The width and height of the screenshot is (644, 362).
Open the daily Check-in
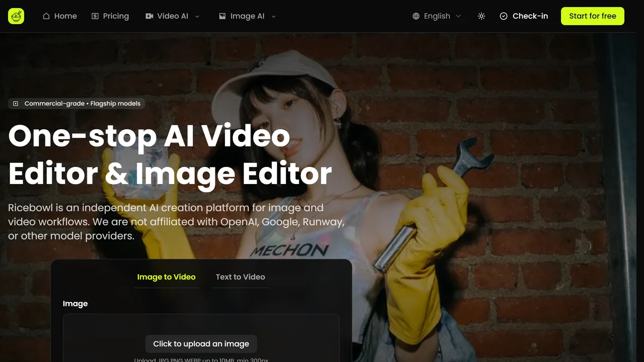524,16
